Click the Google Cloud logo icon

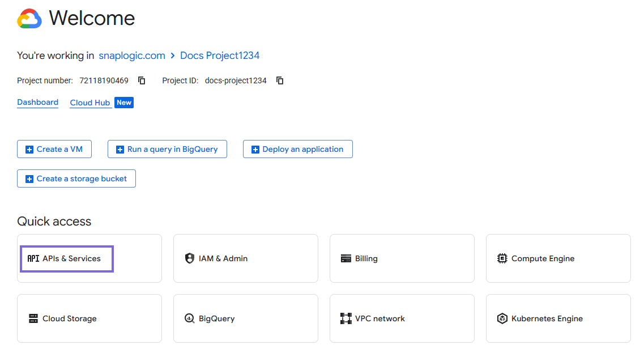[29, 19]
